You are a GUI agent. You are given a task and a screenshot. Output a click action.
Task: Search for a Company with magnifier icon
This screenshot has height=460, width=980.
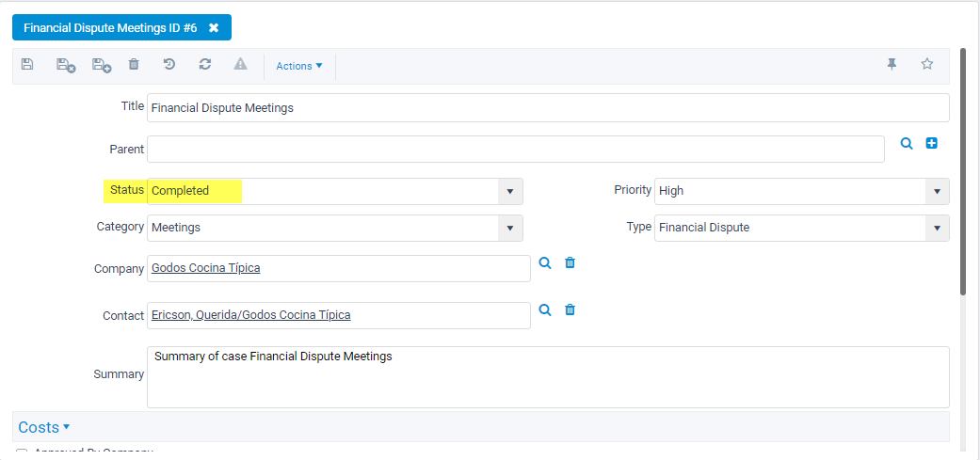tap(545, 262)
